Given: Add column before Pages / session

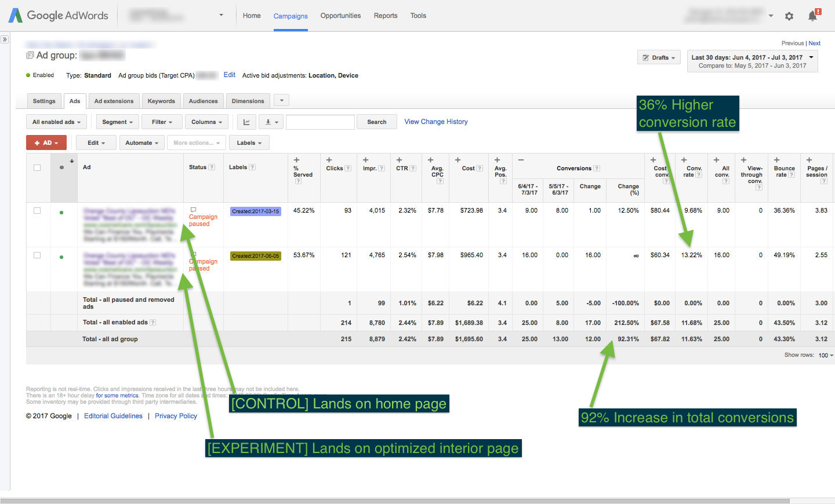Looking at the screenshot, I should [809, 160].
